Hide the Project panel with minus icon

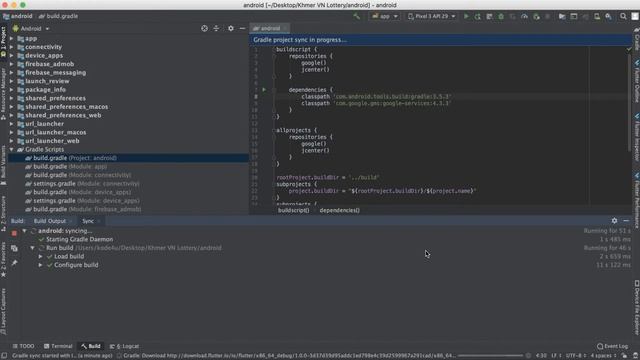pyautogui.click(x=242, y=28)
